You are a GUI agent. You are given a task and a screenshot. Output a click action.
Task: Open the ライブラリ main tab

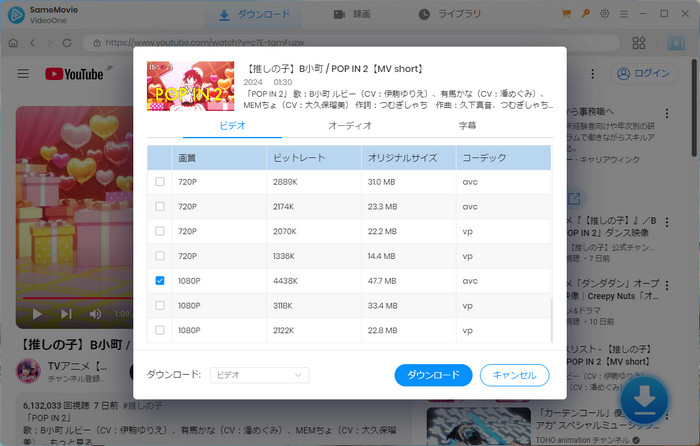point(450,14)
